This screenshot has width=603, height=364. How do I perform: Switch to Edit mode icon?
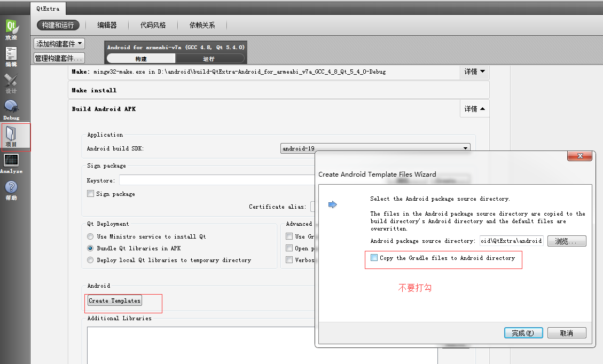(x=11, y=57)
